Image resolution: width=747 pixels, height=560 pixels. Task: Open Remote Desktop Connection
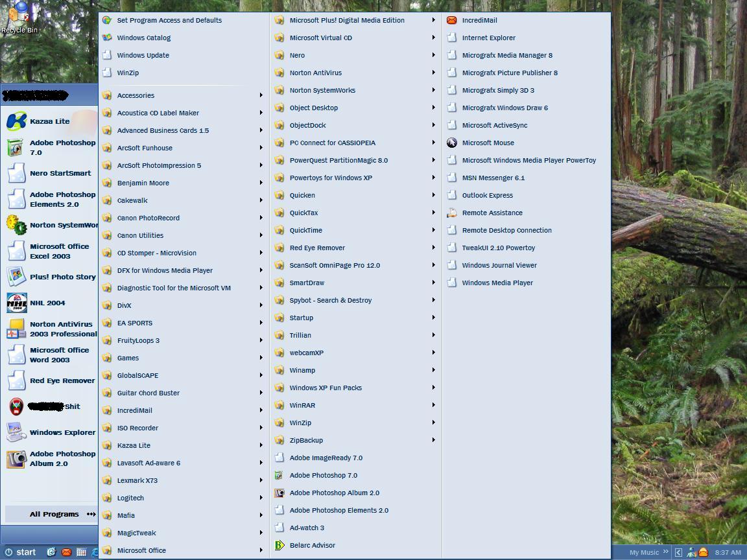pyautogui.click(x=507, y=230)
